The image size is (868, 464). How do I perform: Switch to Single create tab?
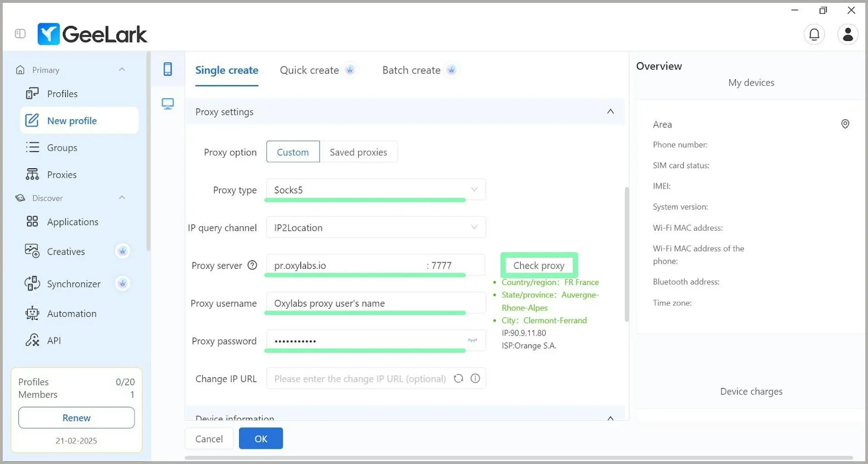(x=227, y=70)
